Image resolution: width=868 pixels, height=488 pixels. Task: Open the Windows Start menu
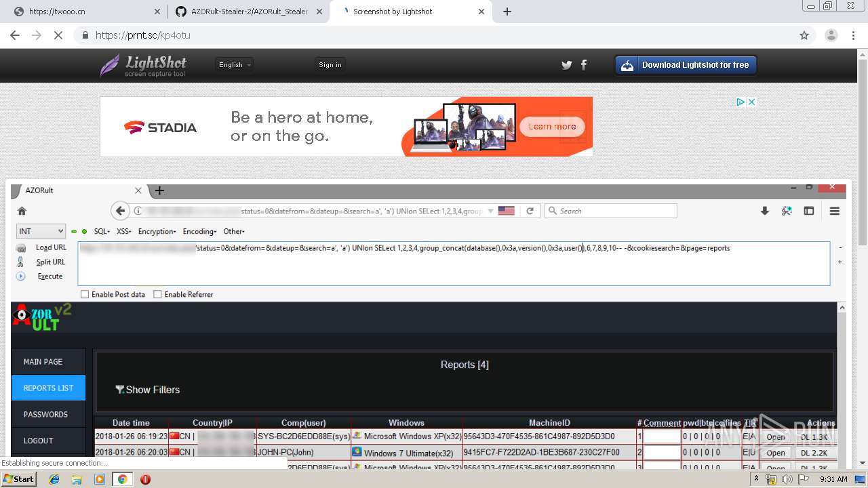[19, 479]
